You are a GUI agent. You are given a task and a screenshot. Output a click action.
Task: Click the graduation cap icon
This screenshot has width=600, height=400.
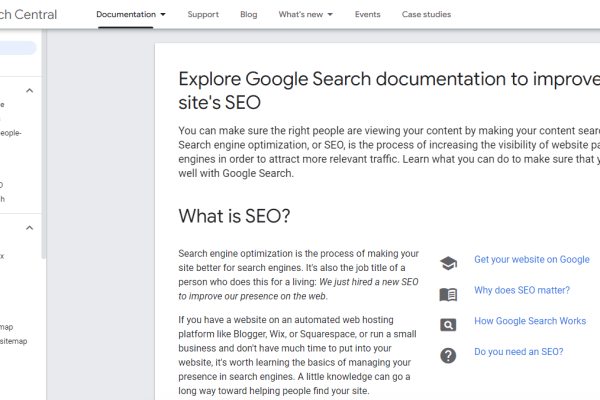pos(448,263)
